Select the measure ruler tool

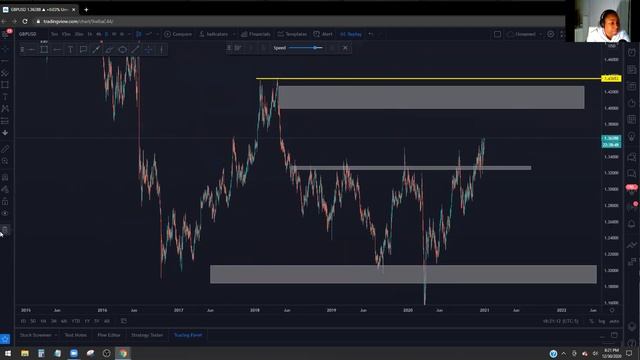(5, 149)
